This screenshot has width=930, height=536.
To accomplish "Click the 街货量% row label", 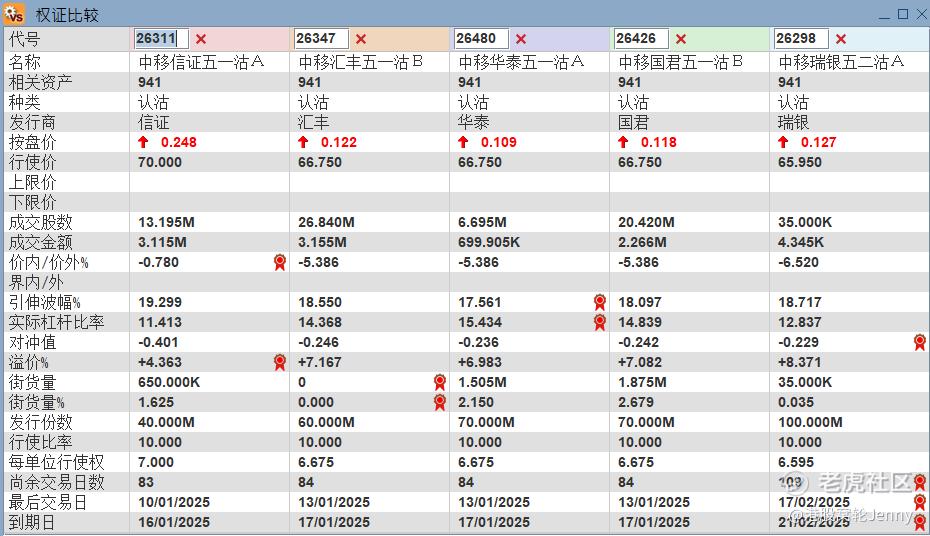I will (36, 403).
